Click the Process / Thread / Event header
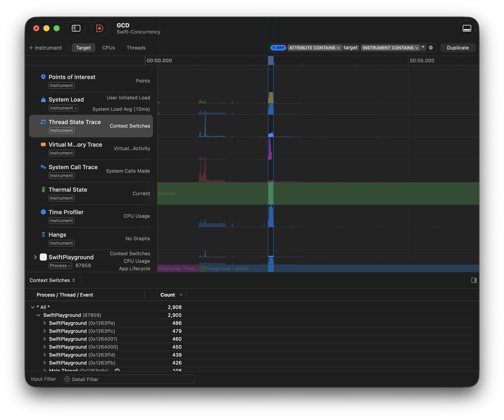Image resolution: width=504 pixels, height=420 pixels. [65, 295]
